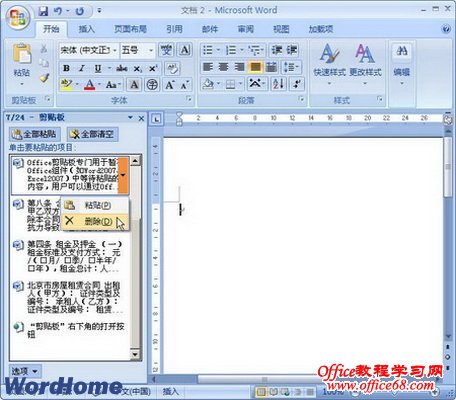Toggle Italic formatting
Viewport: 456px width, 400px height.
click(82, 68)
